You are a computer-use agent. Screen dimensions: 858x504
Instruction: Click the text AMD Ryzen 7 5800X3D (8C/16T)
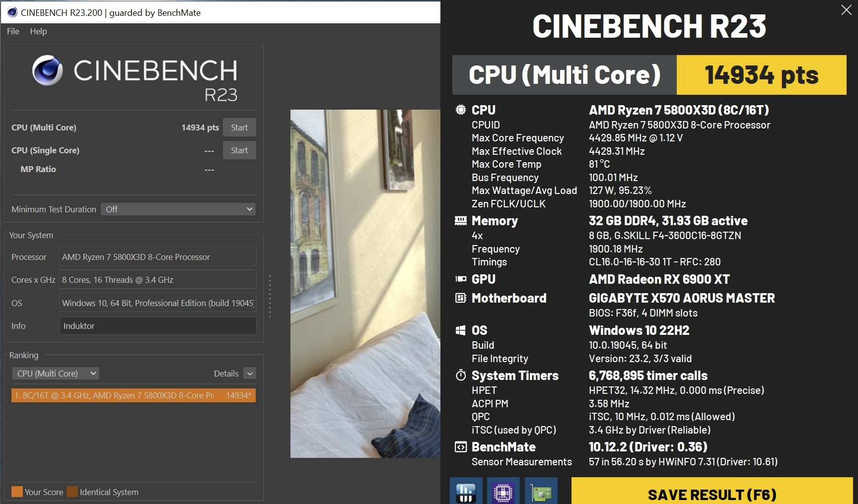click(x=679, y=110)
